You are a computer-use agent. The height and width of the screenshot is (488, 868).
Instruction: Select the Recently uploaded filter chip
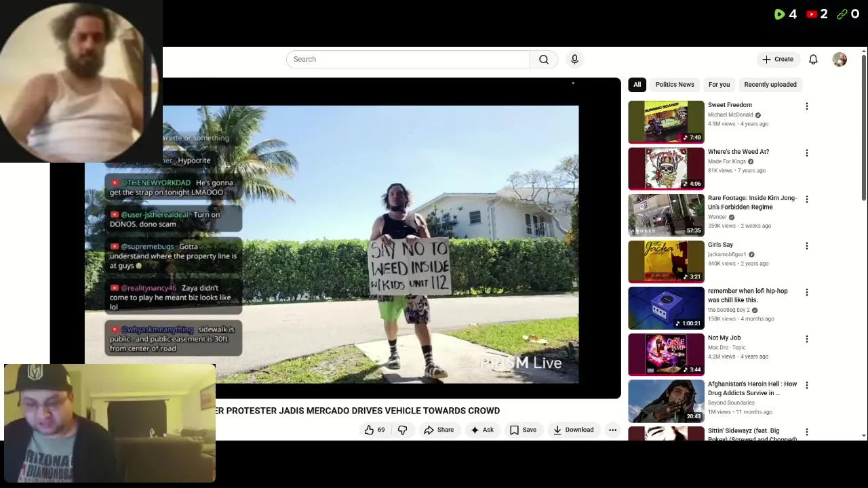coord(770,85)
